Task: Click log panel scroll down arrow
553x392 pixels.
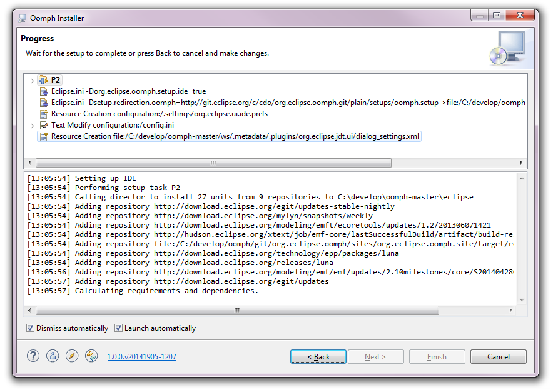Action: pyautogui.click(x=522, y=300)
